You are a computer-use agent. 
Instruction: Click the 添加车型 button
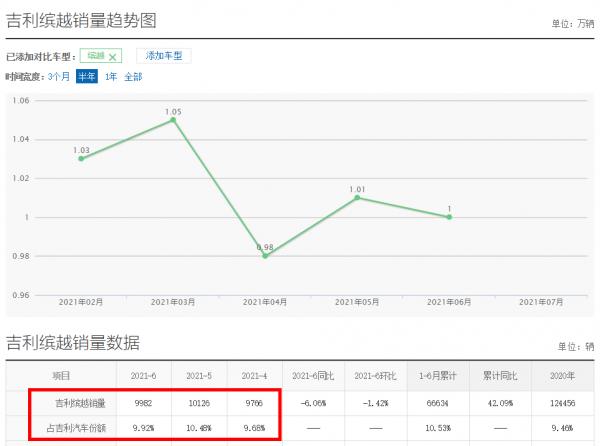coord(164,56)
